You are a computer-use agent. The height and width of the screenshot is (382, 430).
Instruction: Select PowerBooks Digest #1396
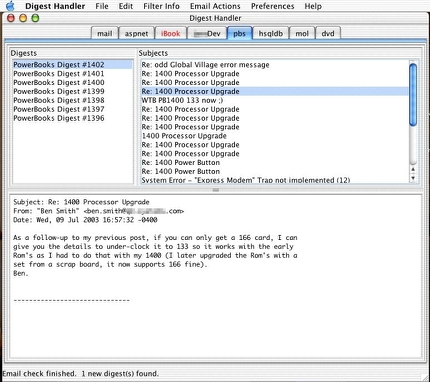[x=72, y=118]
